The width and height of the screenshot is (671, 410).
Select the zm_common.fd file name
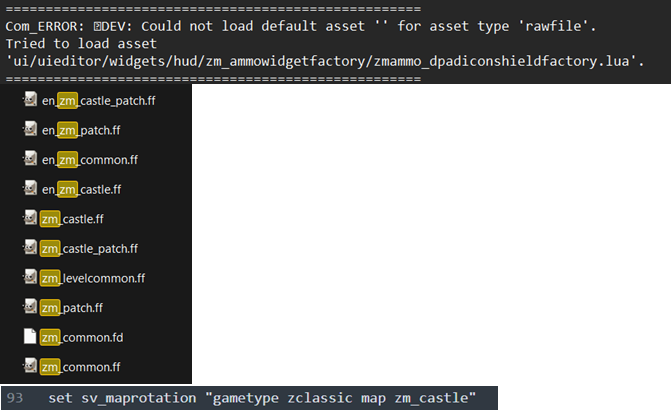(x=82, y=338)
